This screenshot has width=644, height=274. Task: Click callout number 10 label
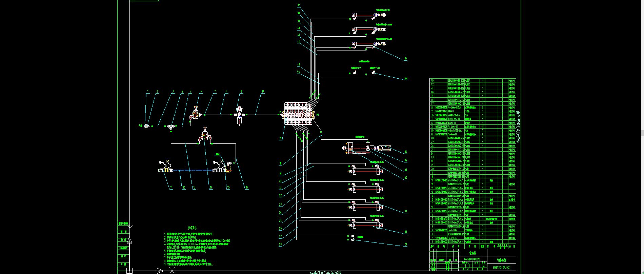point(263,91)
